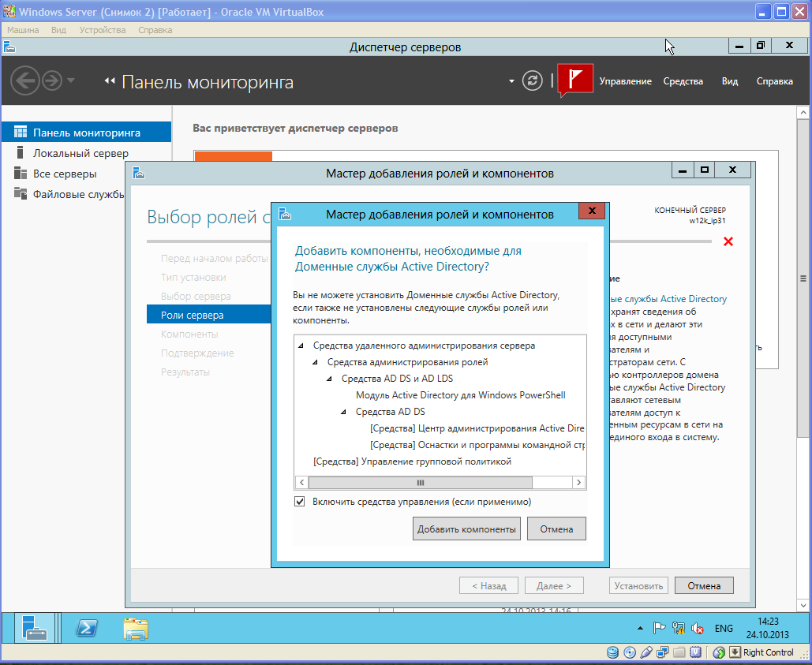The height and width of the screenshot is (665, 812).
Task: Click Установить button in wizard
Action: [638, 586]
